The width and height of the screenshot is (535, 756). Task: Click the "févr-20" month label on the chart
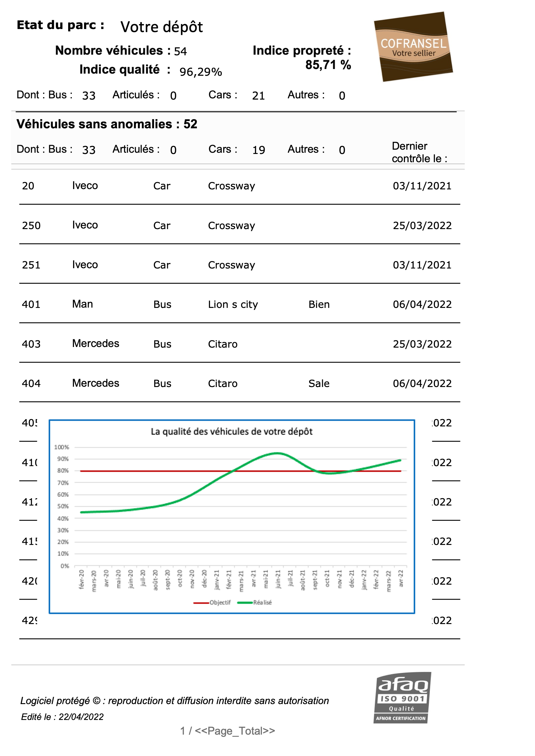81,579
